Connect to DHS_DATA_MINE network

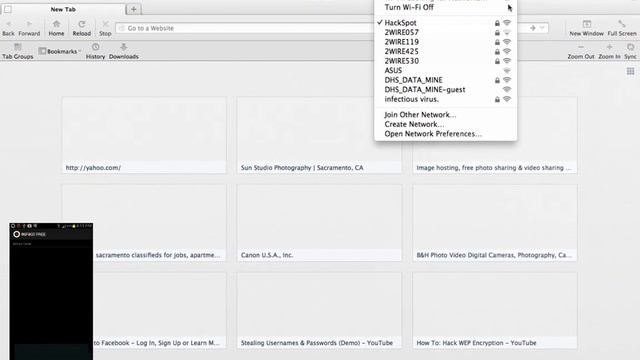coord(445,80)
